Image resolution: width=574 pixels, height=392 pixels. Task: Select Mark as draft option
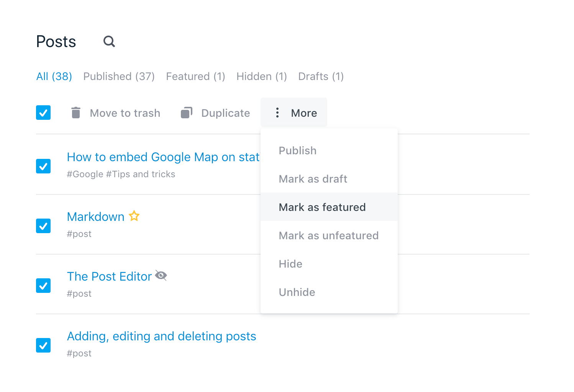point(313,179)
